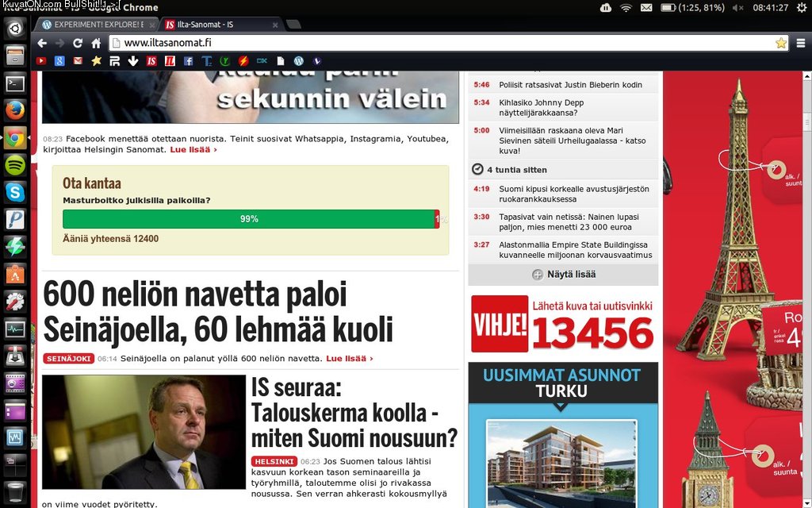Click the browser reload button
This screenshot has width=812, height=508.
79,43
